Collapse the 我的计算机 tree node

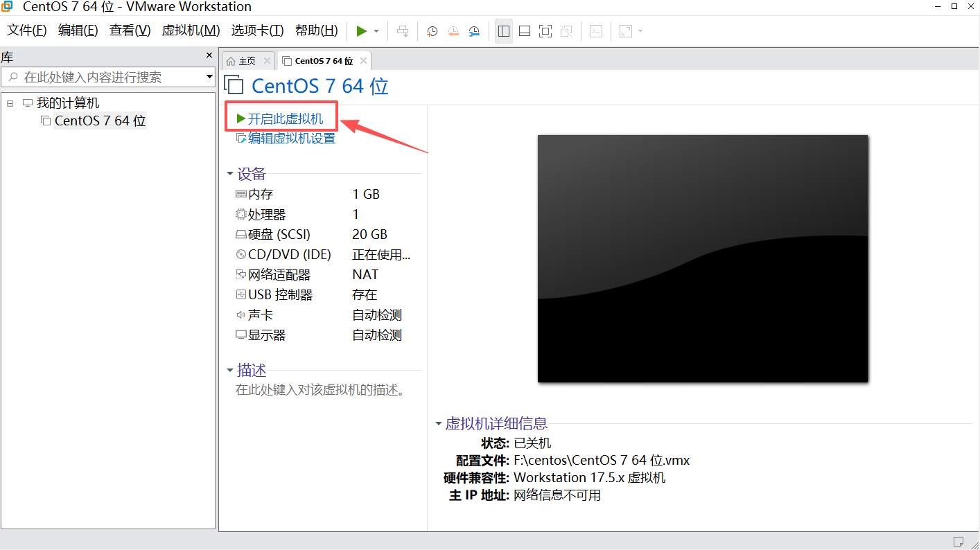[x=10, y=103]
